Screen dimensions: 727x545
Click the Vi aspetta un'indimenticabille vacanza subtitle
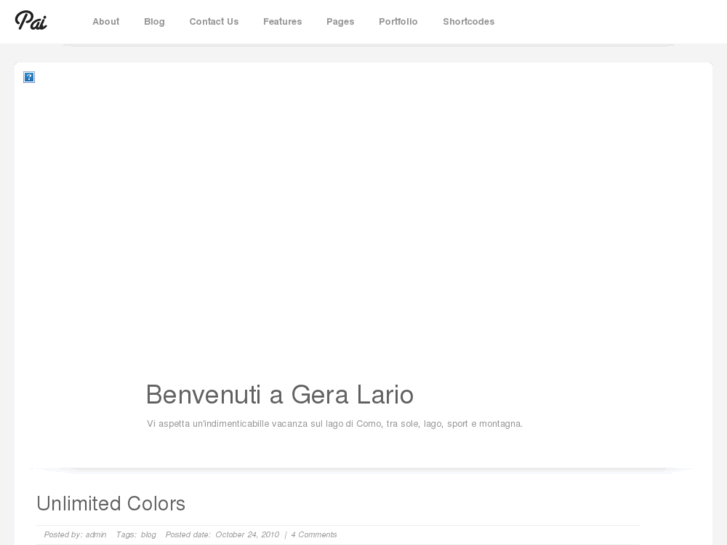(334, 423)
